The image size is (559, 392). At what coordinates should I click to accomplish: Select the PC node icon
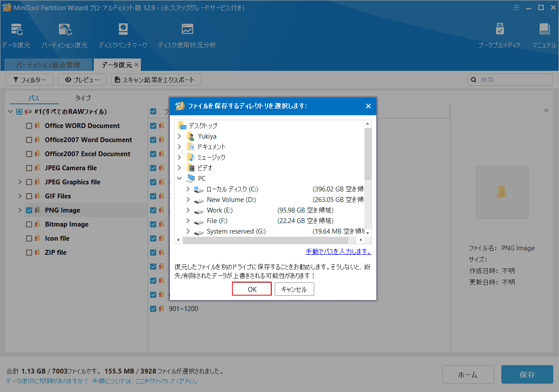190,178
